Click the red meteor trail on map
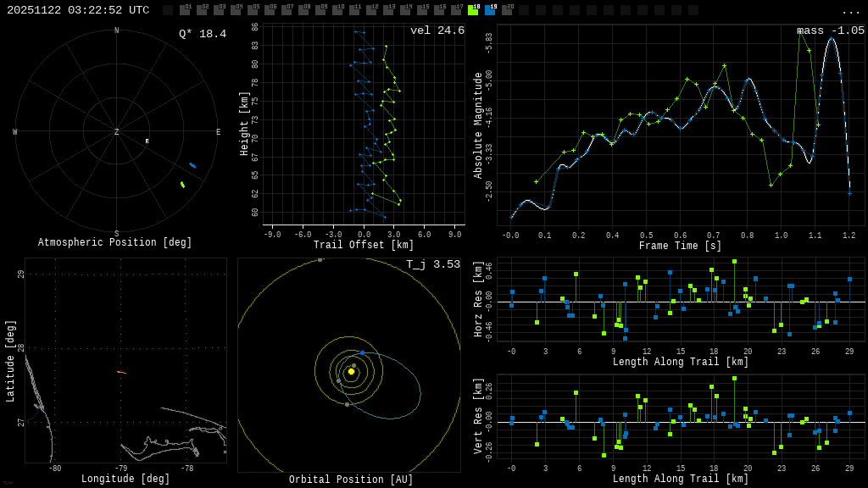868x488 pixels. pyautogui.click(x=121, y=372)
